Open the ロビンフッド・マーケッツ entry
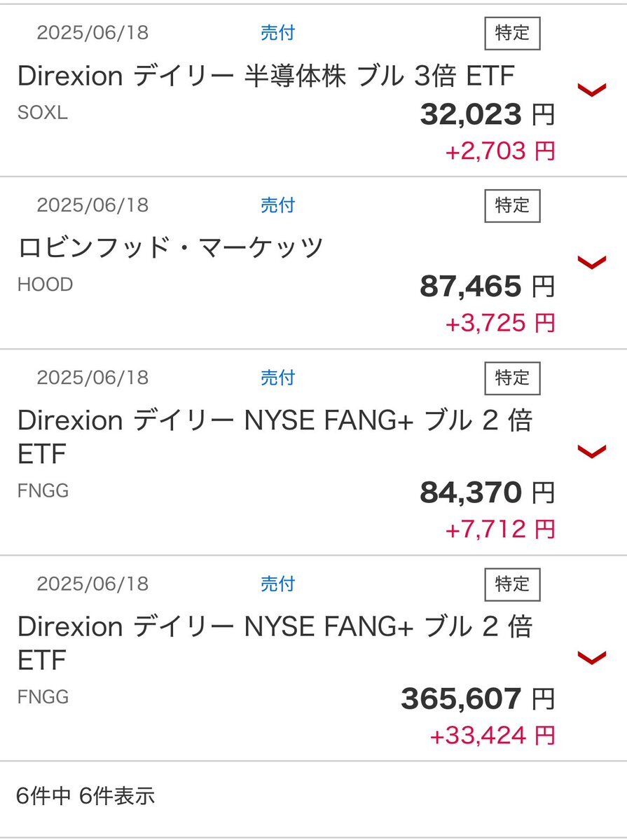The height and width of the screenshot is (840, 627). click(x=170, y=247)
